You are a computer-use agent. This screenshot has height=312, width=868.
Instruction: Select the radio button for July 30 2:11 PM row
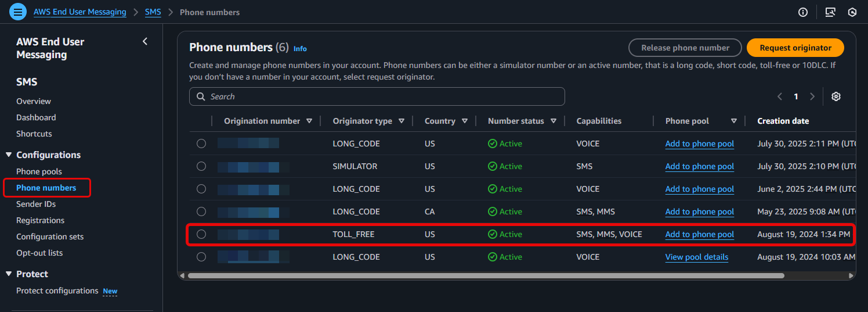pyautogui.click(x=201, y=144)
